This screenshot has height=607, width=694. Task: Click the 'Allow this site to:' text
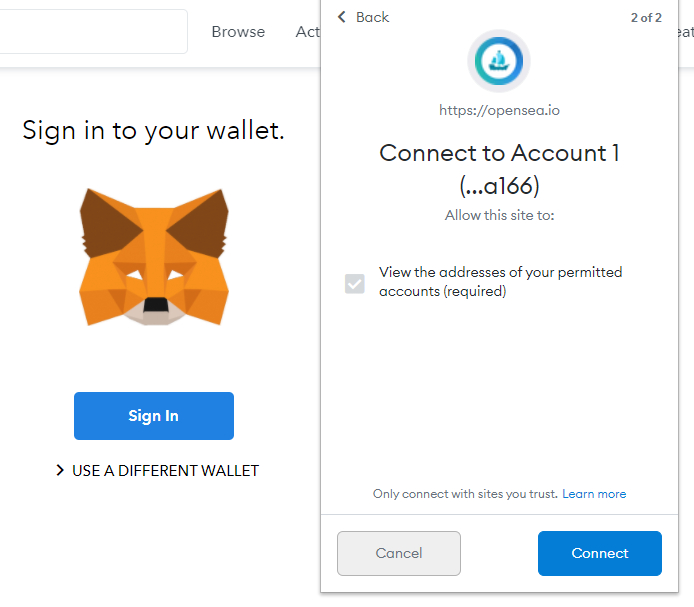coord(499,215)
